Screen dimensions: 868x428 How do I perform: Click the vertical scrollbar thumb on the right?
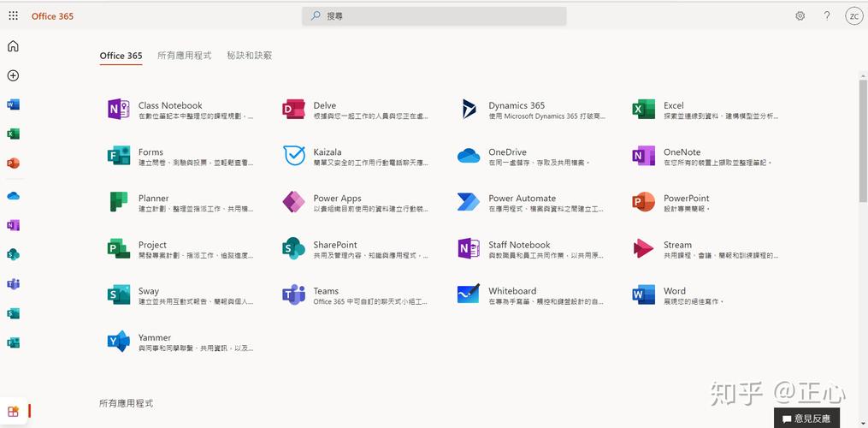[x=863, y=141]
